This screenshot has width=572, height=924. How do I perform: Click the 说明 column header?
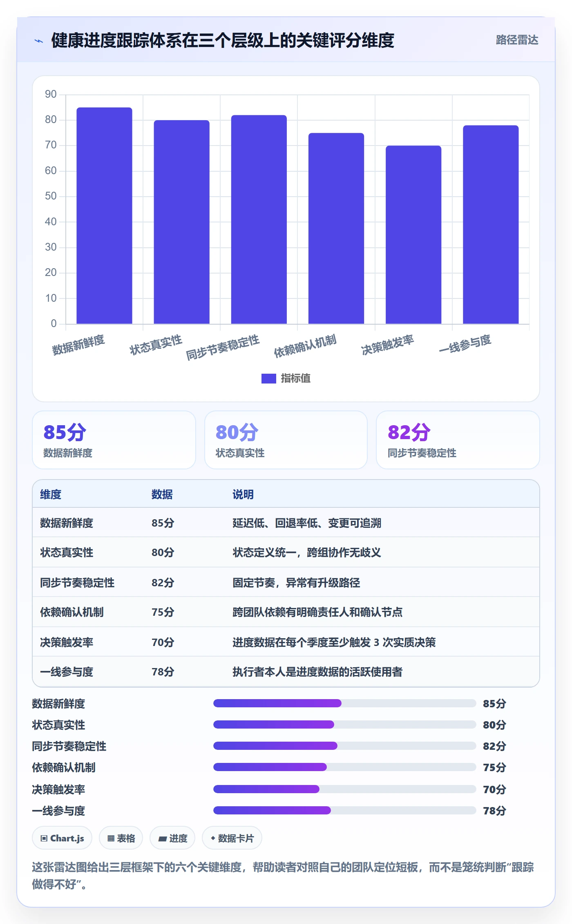(243, 494)
